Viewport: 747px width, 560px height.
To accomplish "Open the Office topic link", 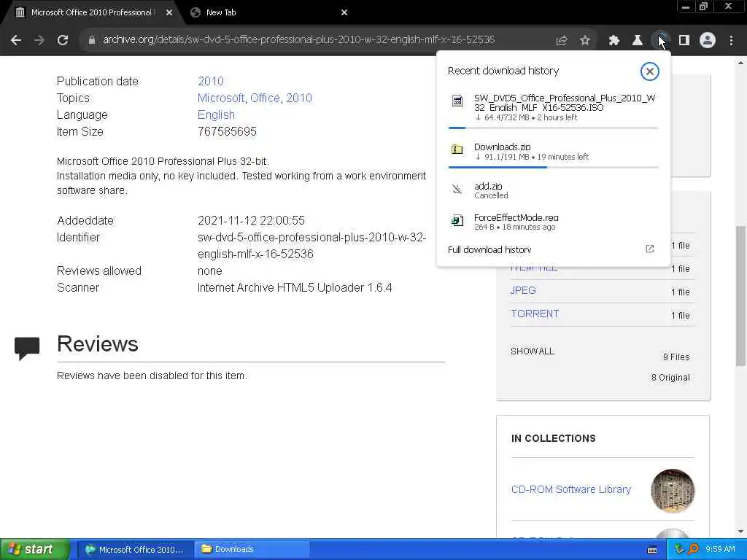I will (265, 98).
